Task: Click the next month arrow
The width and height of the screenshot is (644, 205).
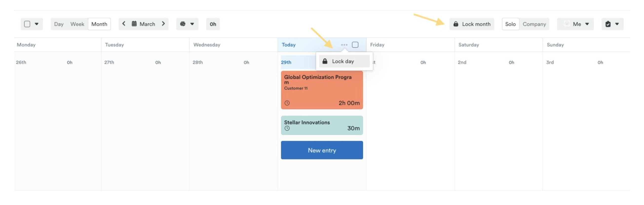Action: (x=163, y=24)
